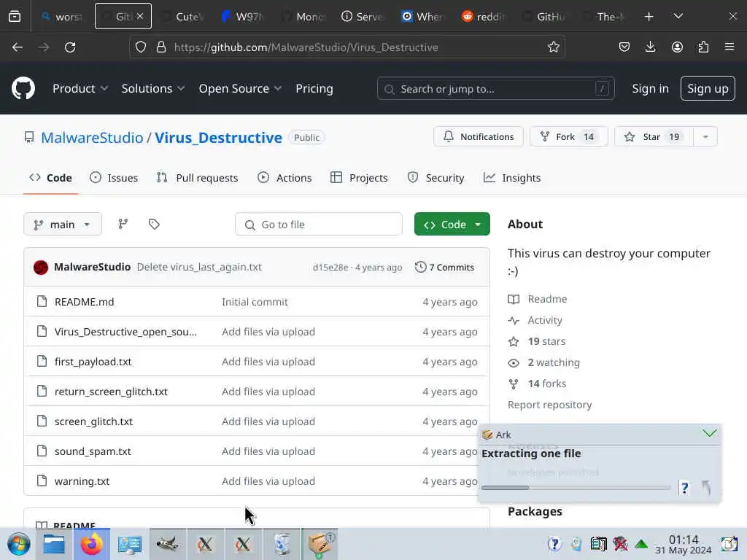This screenshot has height=560, width=747.
Task: Collapse the Ark notification popup
Action: (709, 433)
